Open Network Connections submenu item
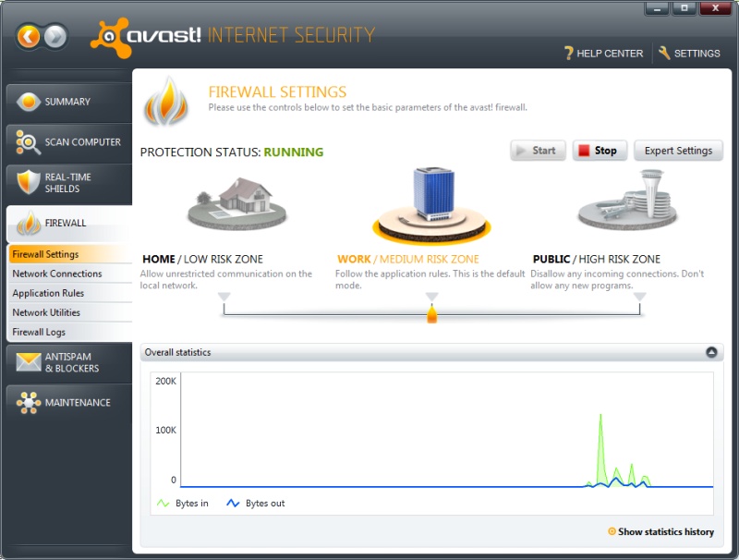 (70, 274)
